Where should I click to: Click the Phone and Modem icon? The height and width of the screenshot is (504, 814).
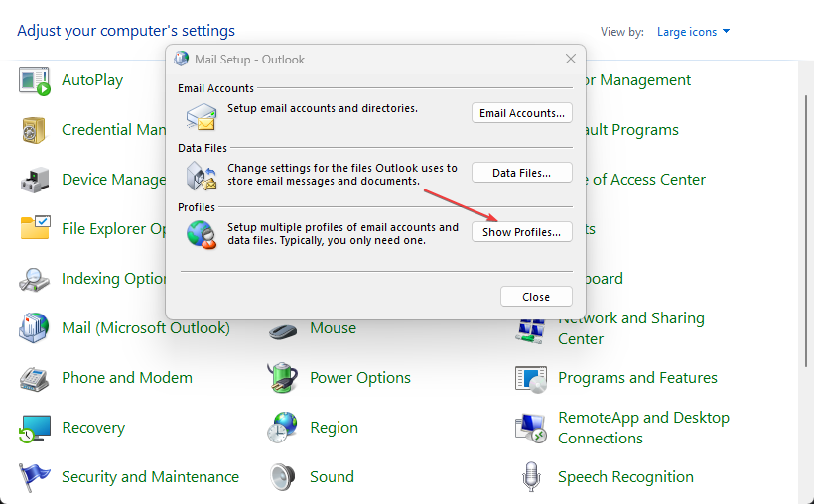[35, 378]
